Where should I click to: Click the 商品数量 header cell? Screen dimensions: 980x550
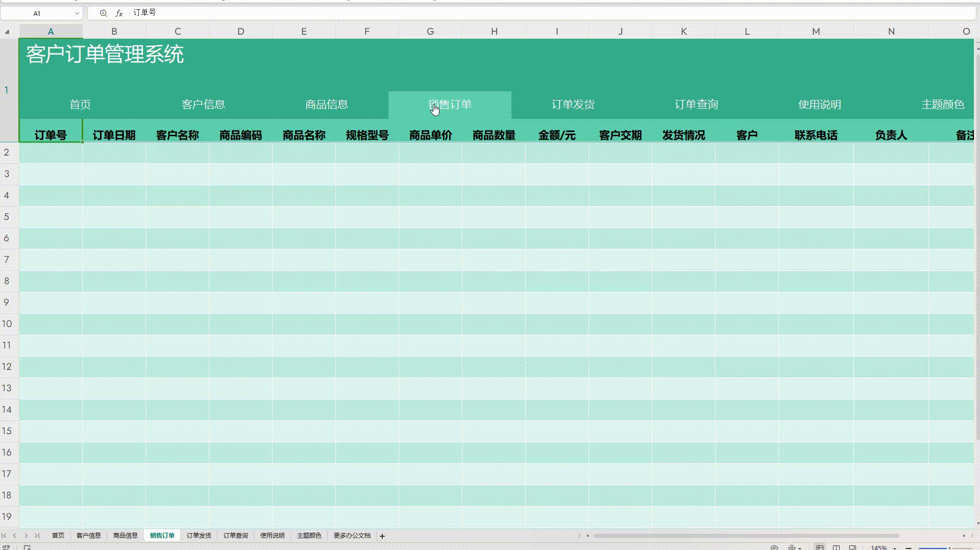(x=494, y=135)
